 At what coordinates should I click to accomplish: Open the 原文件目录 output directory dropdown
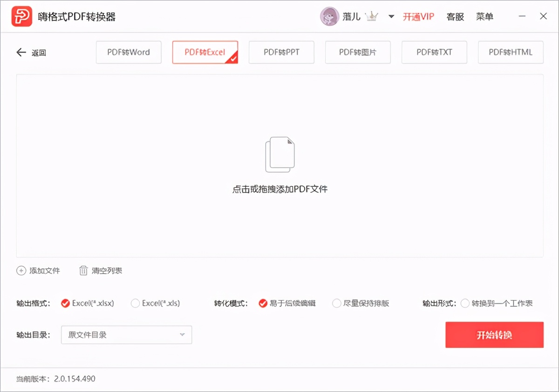click(126, 335)
